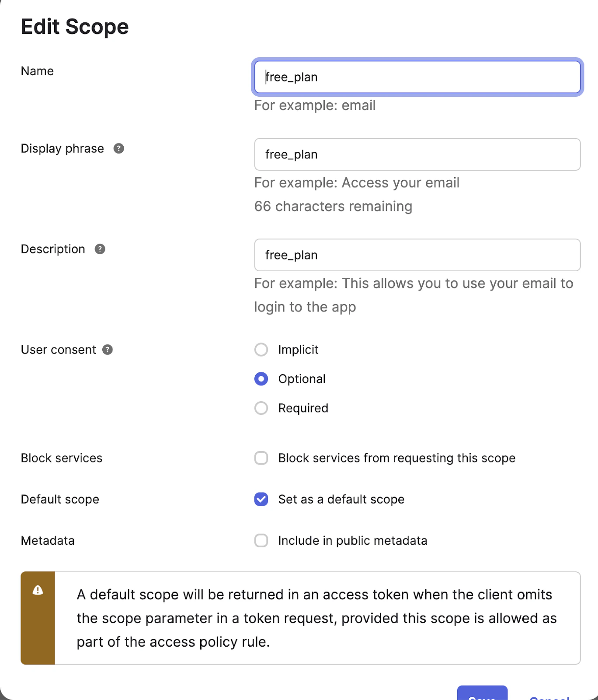
Task: Select the Required user consent option
Action: click(261, 408)
